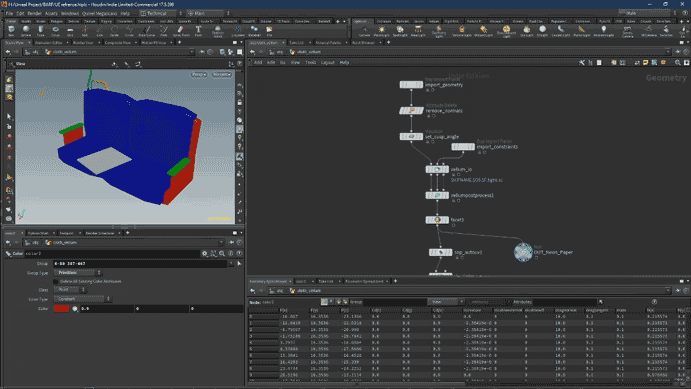This screenshot has width=691, height=389.
Task: Click the red Color swatch
Action: point(61,309)
